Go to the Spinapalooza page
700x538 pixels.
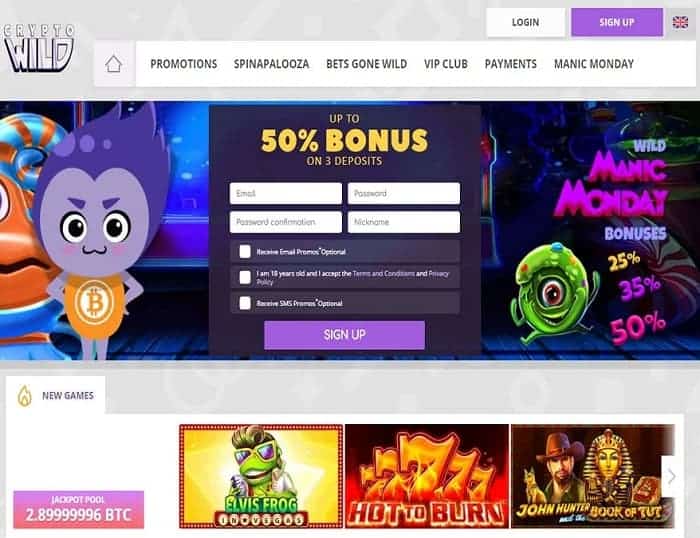(x=271, y=64)
